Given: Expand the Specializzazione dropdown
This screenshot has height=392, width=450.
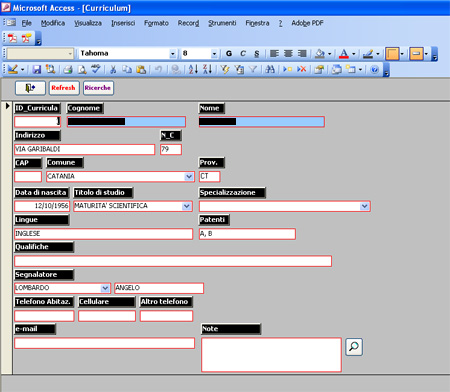Looking at the screenshot, I should 365,206.
